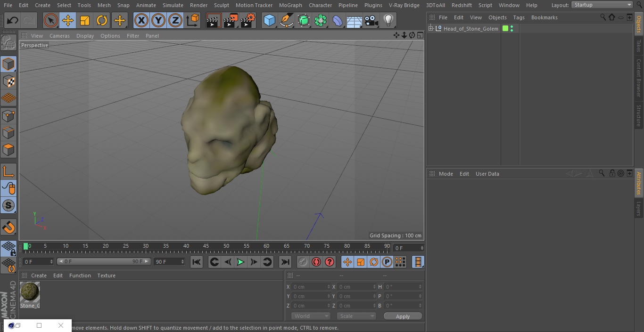Switch to the Takes side tab
Viewport: 644px width, 332px height.
click(639, 46)
